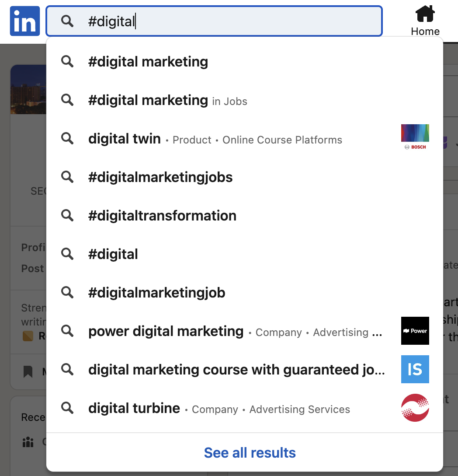Click the Power logo next to power digital marketing
Image resolution: width=458 pixels, height=476 pixels.
415,331
